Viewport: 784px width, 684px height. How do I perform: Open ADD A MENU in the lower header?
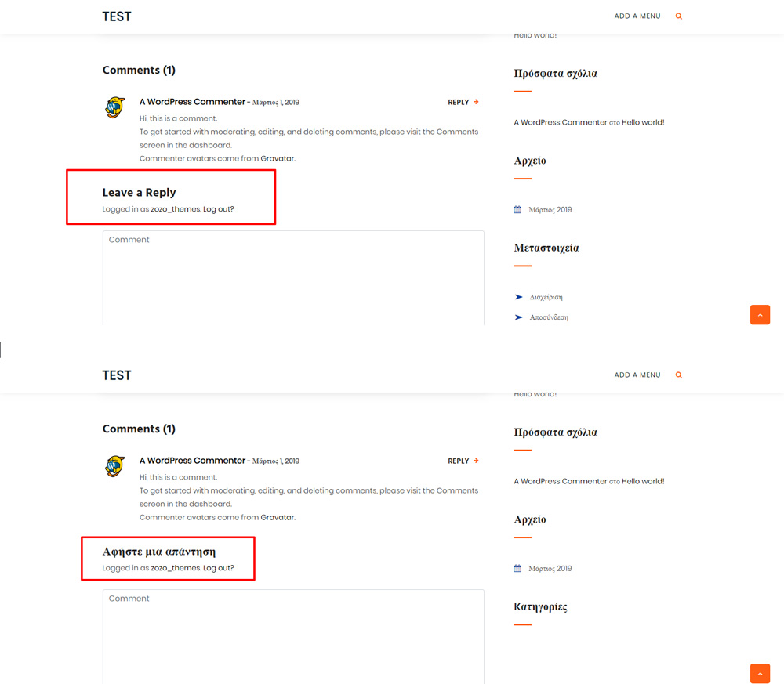(637, 375)
